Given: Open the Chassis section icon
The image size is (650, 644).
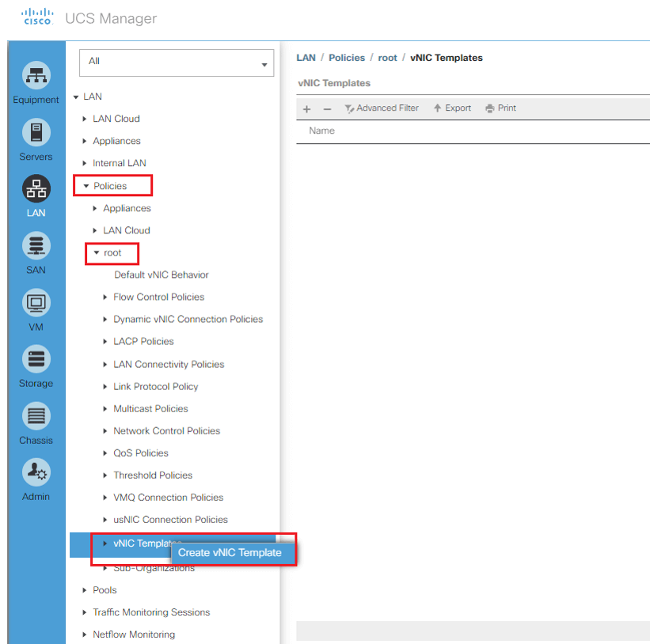Looking at the screenshot, I should [36, 416].
